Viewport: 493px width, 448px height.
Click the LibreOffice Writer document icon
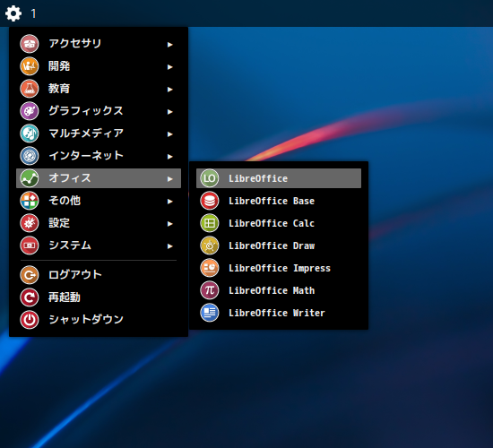[x=210, y=313]
